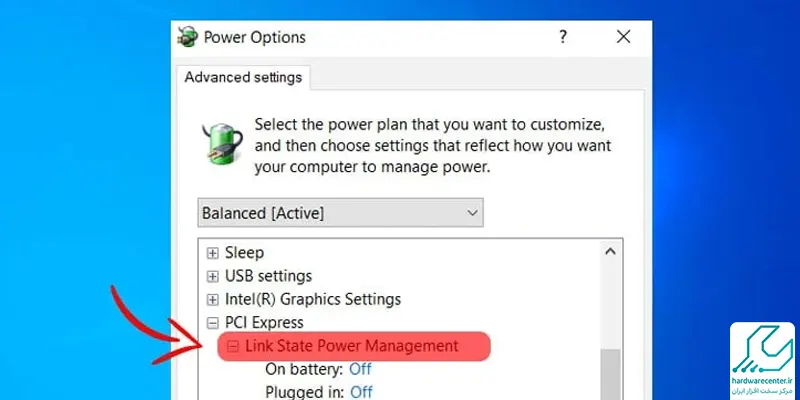Select the PCI Express tree label
This screenshot has height=400, width=800.
[x=264, y=322]
